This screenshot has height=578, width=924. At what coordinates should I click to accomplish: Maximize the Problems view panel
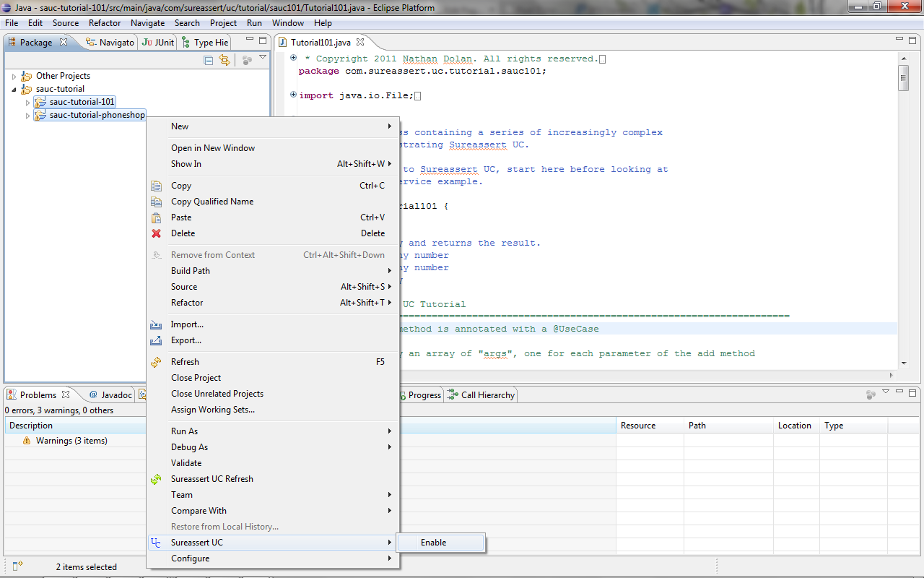pyautogui.click(x=912, y=394)
